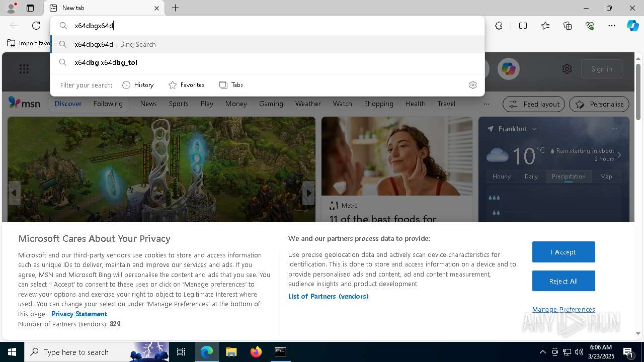Select the 'x64dbgx64d - Bing Search' suggestion

pos(267,44)
